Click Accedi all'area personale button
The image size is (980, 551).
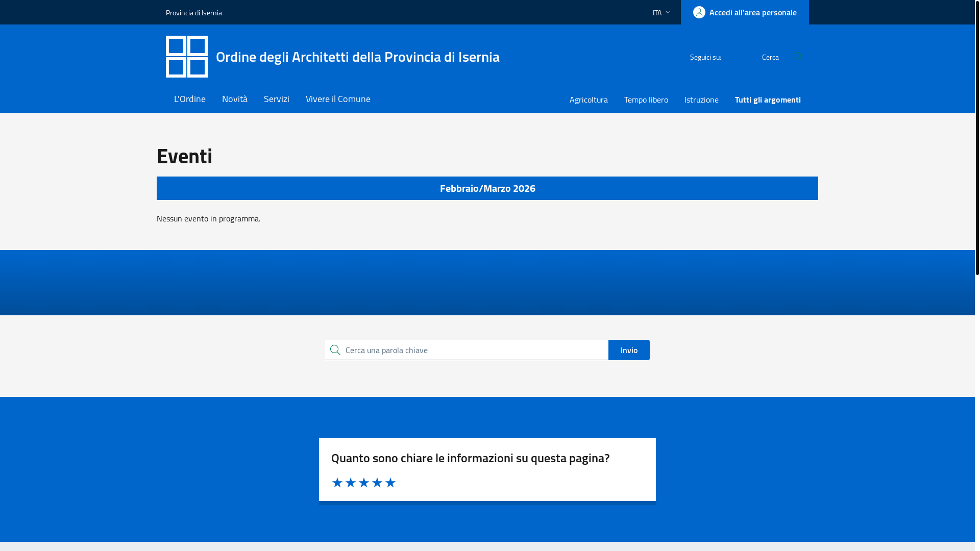752,12
